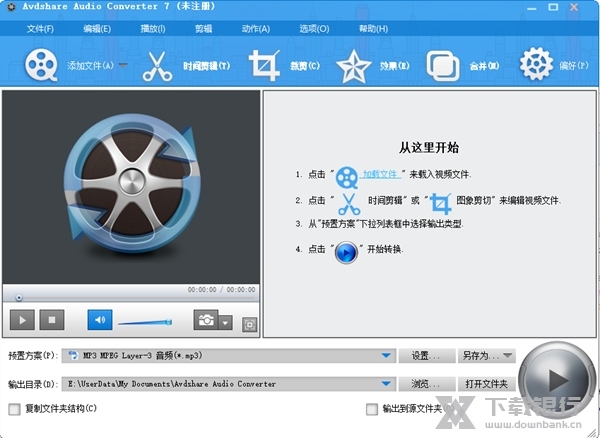Viewport: 600px width, 438px height.
Task: Open the 播放(I) menu
Action: (x=153, y=29)
